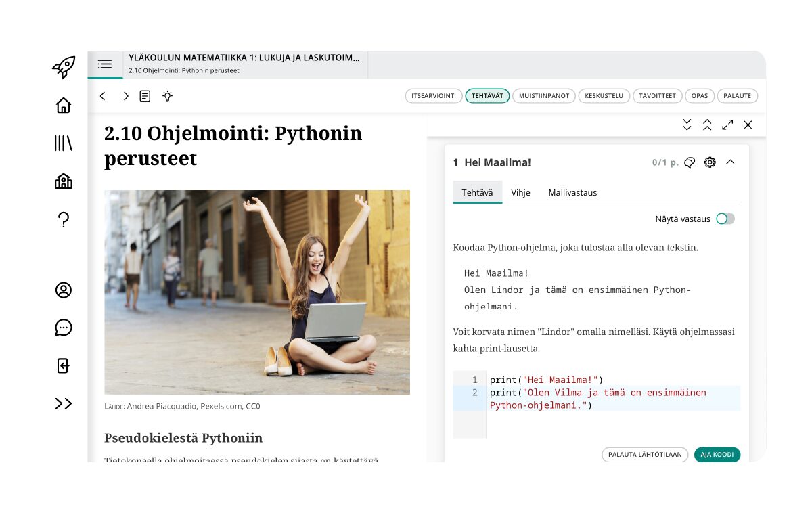The height and width of the screenshot is (513, 812).
Task: Click the lightbulb hint icon in toolbar
Action: [168, 96]
